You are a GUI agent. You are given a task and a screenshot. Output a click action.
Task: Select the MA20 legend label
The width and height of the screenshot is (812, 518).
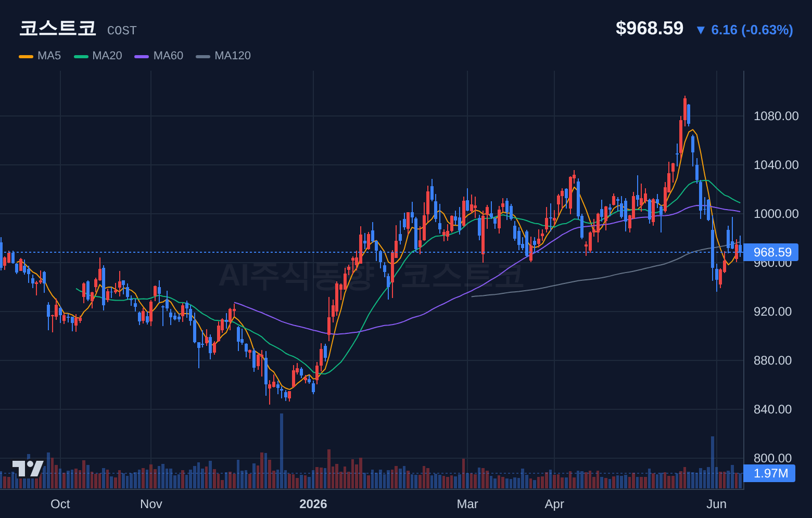pyautogui.click(x=107, y=56)
